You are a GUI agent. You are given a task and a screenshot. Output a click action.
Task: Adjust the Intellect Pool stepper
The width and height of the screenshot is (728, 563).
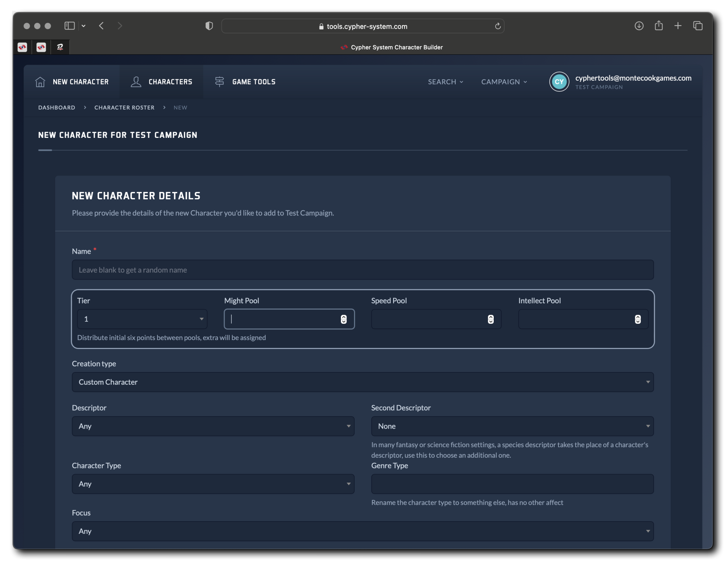coord(638,319)
